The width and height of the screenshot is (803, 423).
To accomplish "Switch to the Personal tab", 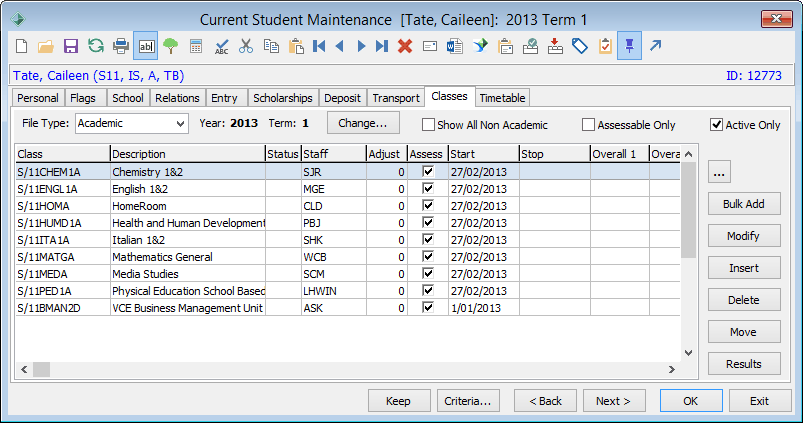I will pyautogui.click(x=38, y=98).
